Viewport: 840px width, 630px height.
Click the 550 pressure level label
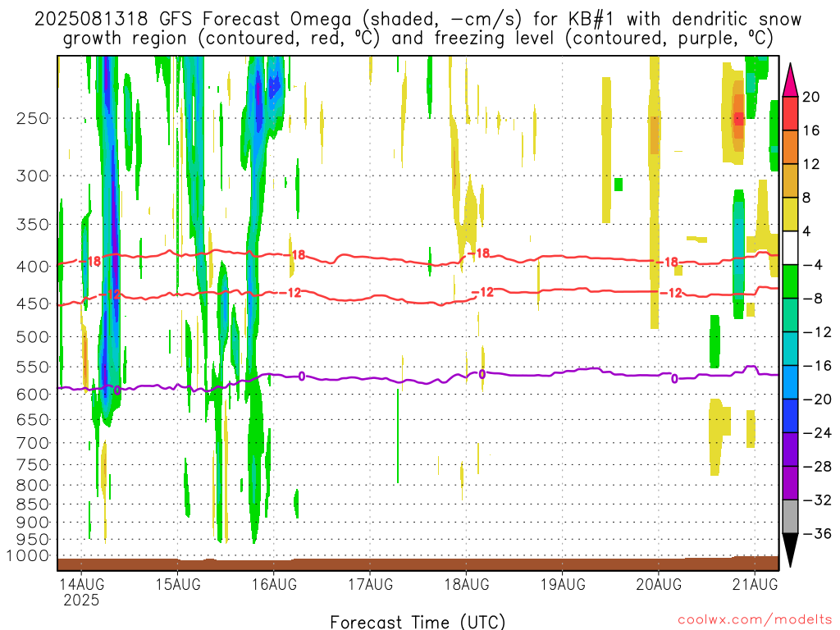point(33,367)
